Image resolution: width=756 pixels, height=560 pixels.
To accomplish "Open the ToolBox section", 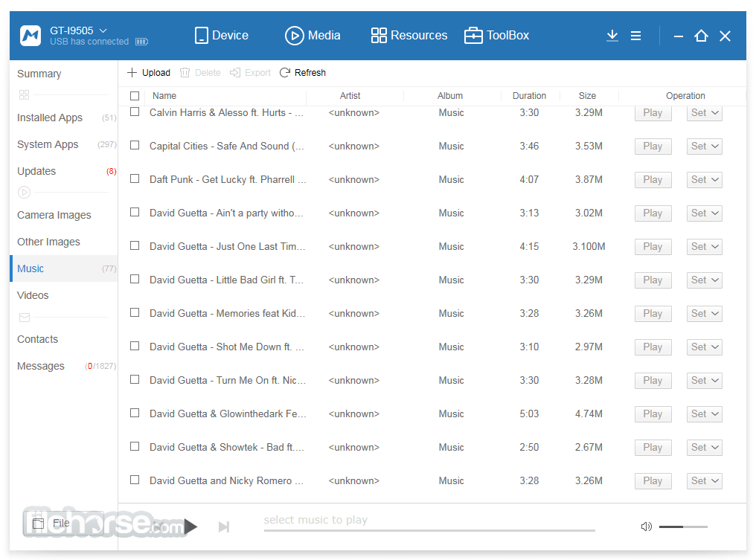I will [496, 36].
